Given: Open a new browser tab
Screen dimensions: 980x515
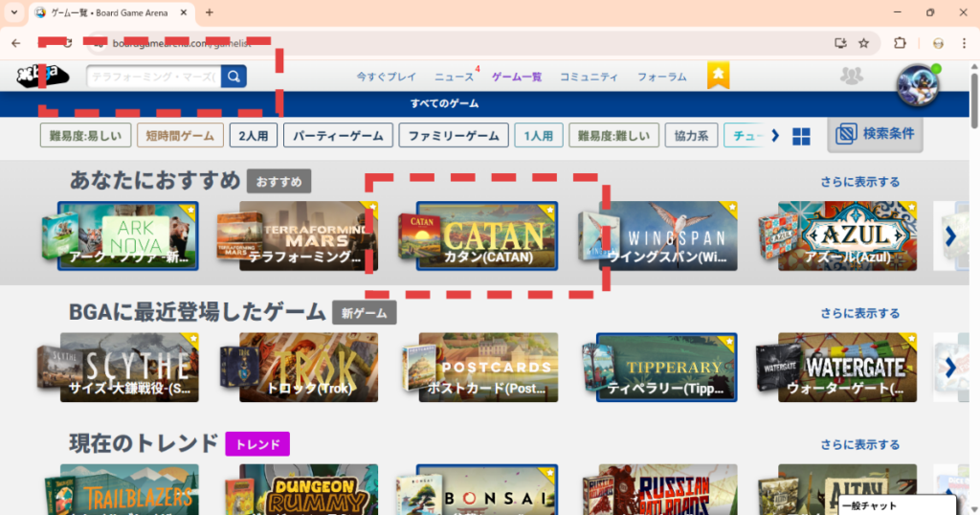Looking at the screenshot, I should tap(210, 12).
